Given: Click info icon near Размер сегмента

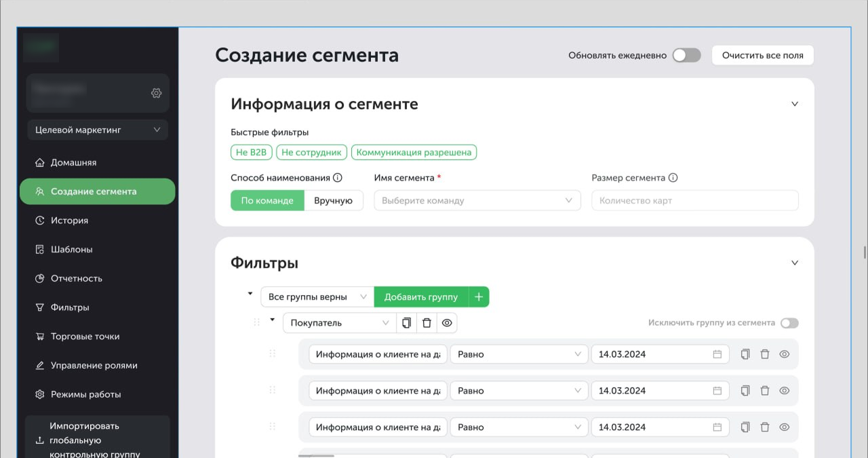Looking at the screenshot, I should tap(673, 178).
